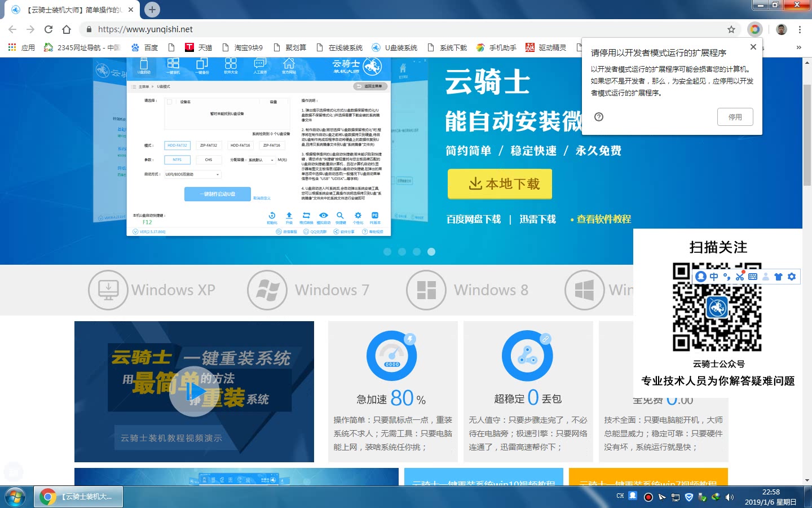The width and height of the screenshot is (812, 508).
Task: Open the colorful extension icon in toolbar
Action: point(754,29)
